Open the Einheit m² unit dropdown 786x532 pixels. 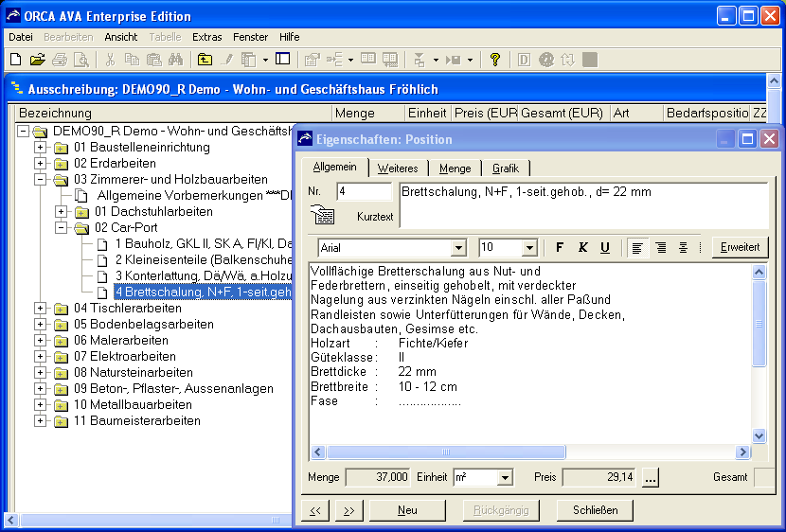[505, 478]
